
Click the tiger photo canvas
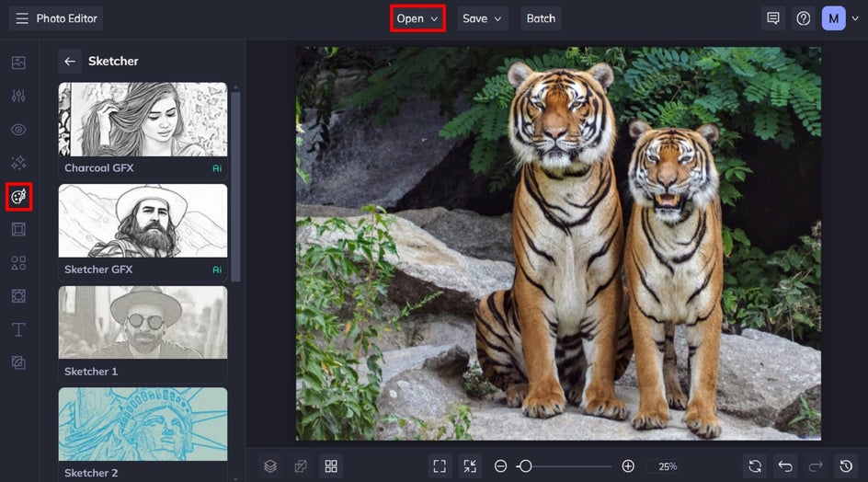click(558, 244)
